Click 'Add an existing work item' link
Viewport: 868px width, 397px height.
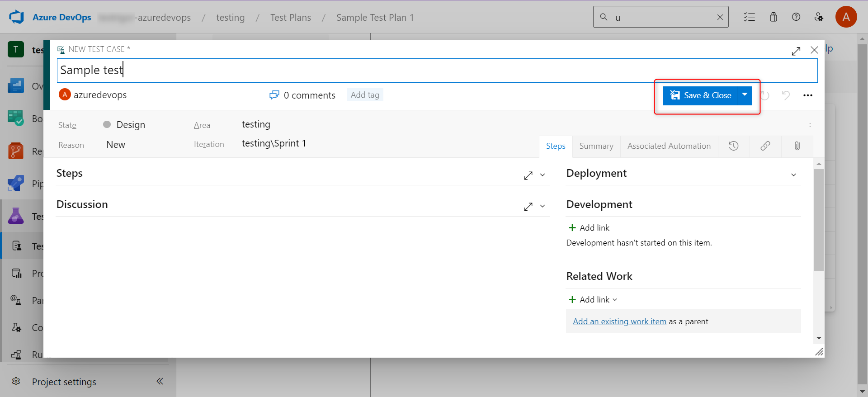tap(619, 321)
